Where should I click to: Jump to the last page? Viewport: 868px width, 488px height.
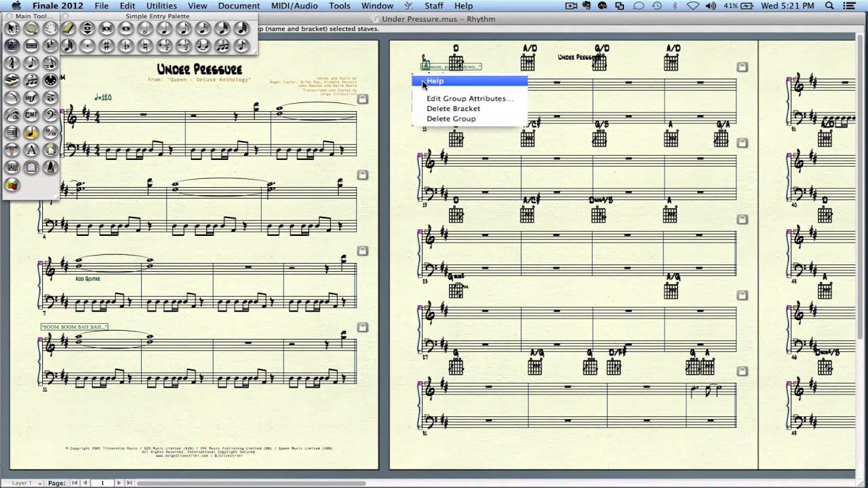click(x=129, y=483)
